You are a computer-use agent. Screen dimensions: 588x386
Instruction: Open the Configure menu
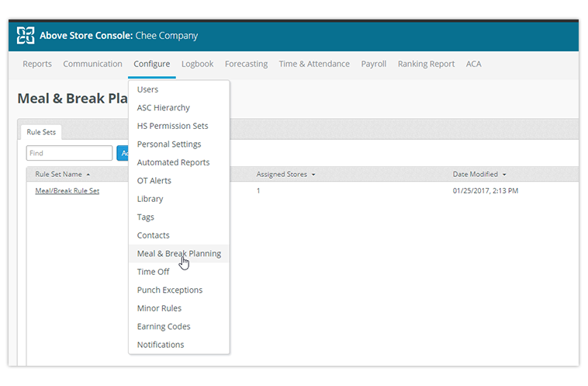click(151, 64)
